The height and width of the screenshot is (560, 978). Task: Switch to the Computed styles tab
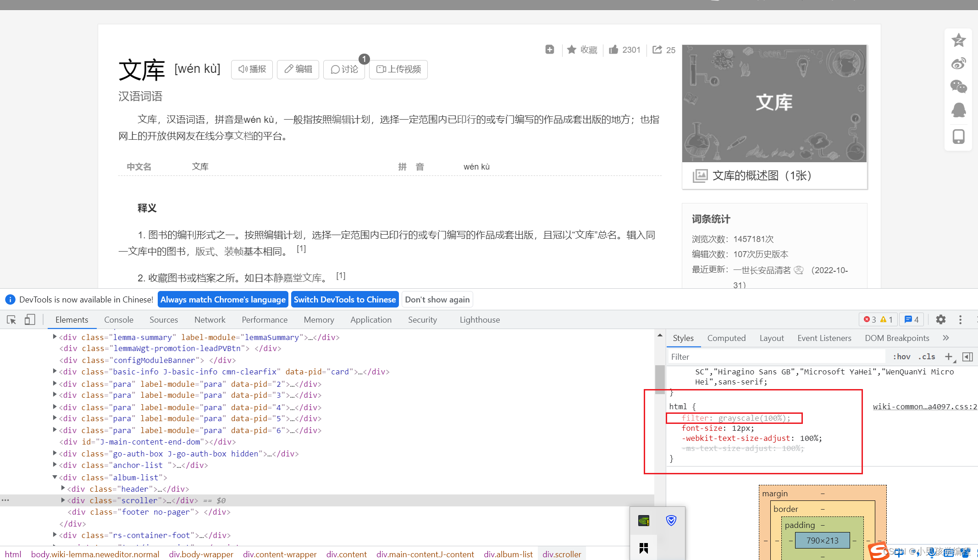[x=726, y=338]
